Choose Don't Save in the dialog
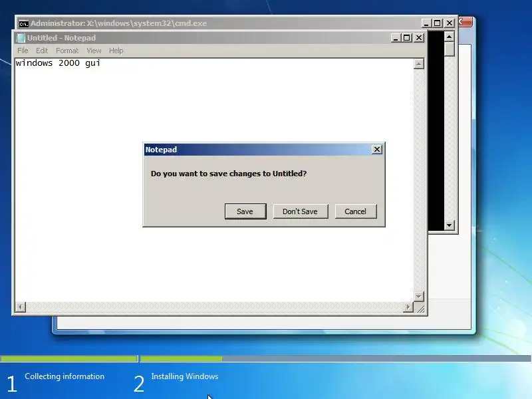This screenshot has height=399, width=532. (301, 211)
